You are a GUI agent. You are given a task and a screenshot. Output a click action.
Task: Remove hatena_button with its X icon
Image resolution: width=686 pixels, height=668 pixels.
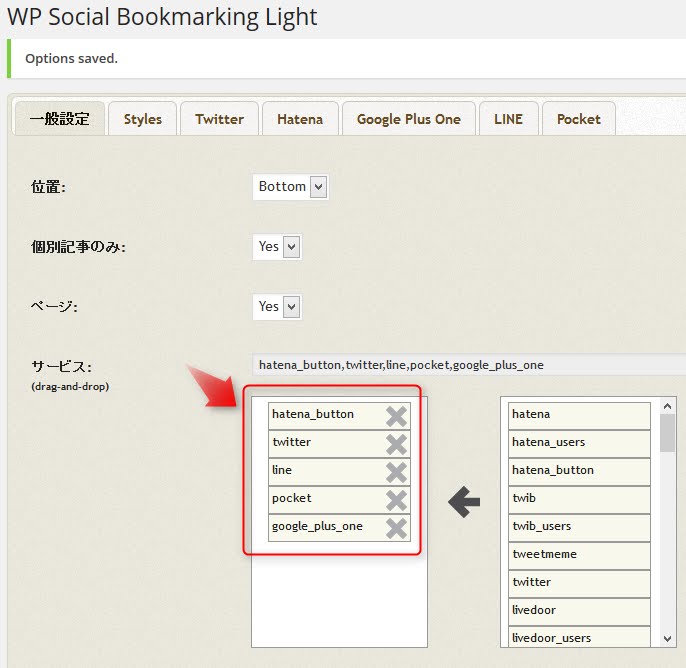[x=396, y=416]
